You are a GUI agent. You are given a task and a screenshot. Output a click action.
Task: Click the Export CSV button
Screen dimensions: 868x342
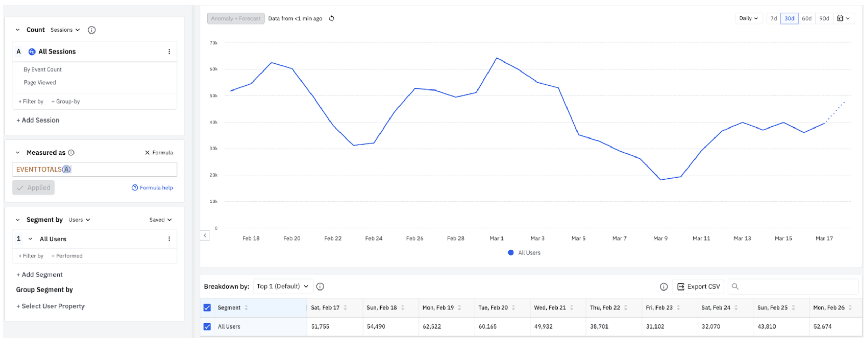[698, 286]
